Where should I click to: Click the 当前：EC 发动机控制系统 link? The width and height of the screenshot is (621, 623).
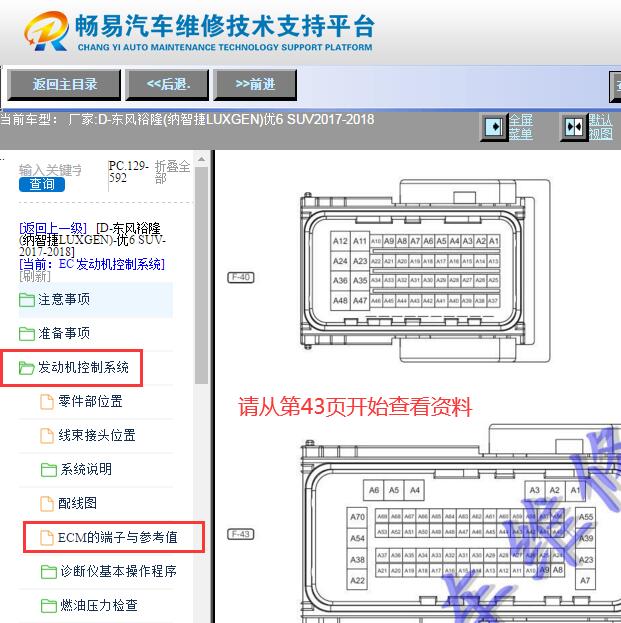(92, 264)
